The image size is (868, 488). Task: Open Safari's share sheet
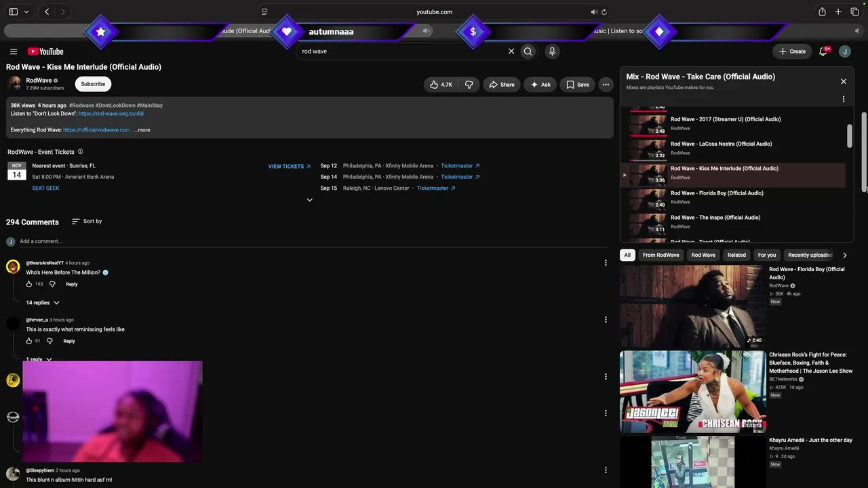click(822, 12)
